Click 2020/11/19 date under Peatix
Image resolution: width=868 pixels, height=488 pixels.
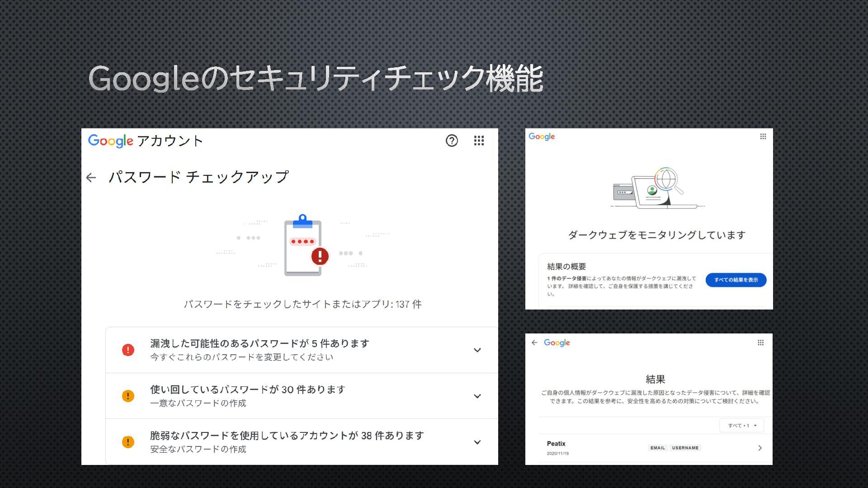pyautogui.click(x=558, y=453)
